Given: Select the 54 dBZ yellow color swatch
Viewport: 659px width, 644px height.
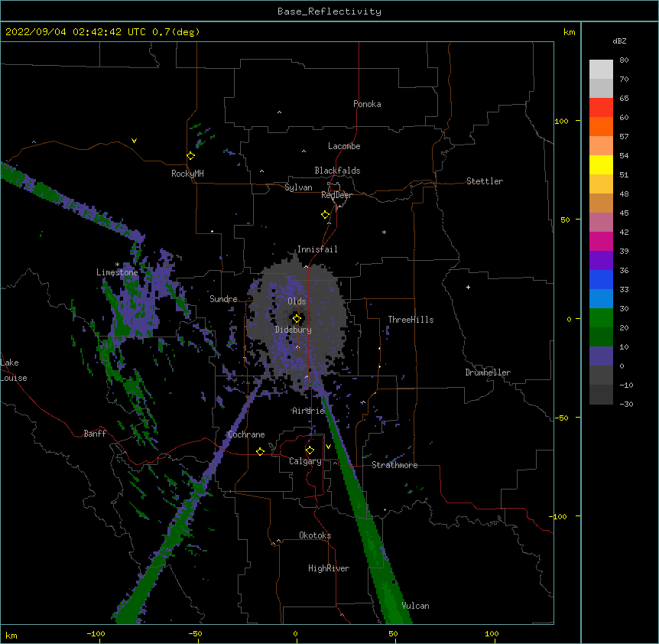Looking at the screenshot, I should pyautogui.click(x=601, y=164).
